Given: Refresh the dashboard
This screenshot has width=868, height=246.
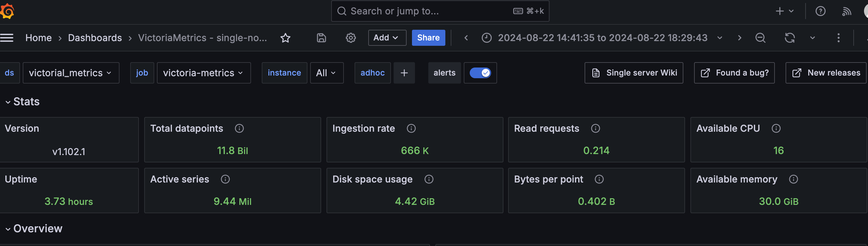Looking at the screenshot, I should coord(790,38).
